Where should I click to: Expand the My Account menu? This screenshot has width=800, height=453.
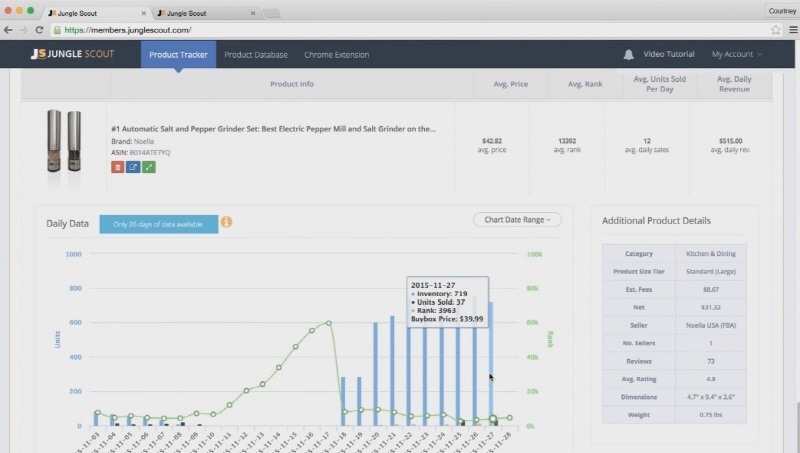pyautogui.click(x=737, y=54)
